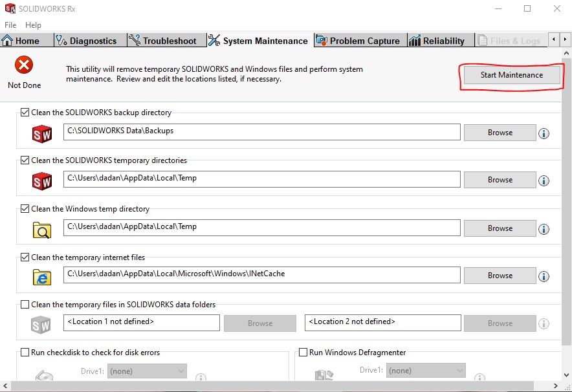
Task: Click the vertical scrollbar down arrow
Action: [x=566, y=375]
